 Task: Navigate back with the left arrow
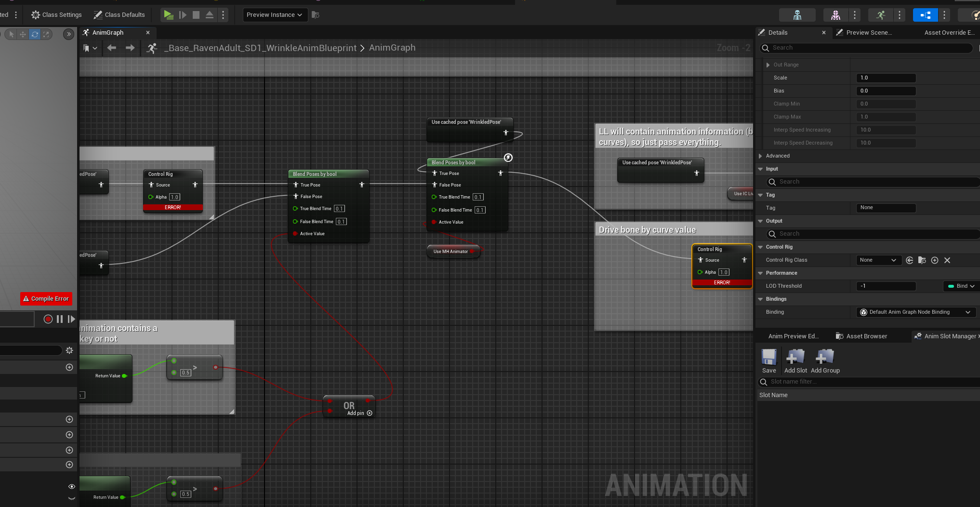tap(112, 48)
